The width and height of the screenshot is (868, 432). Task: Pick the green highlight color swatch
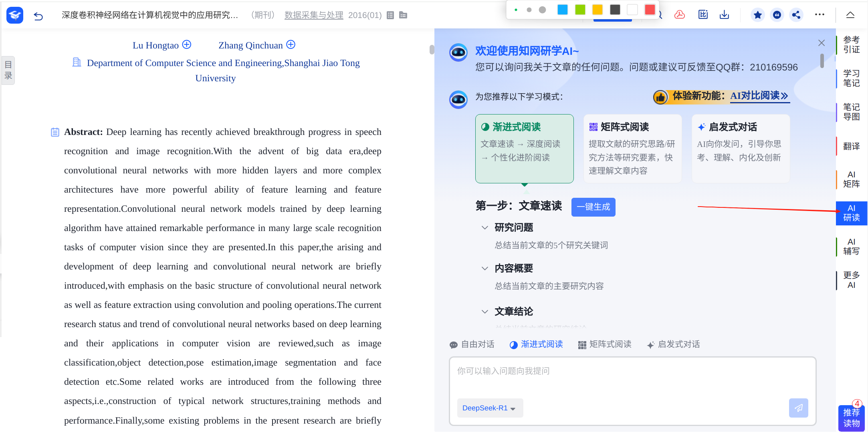(x=580, y=10)
